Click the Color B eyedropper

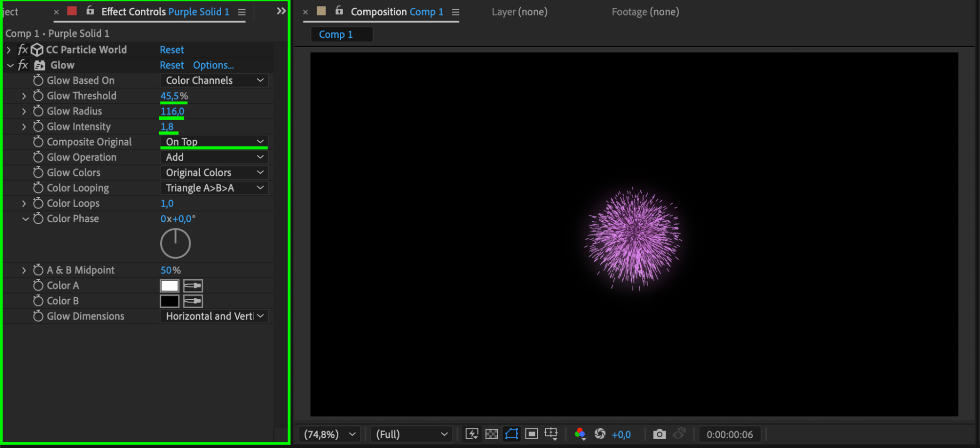[193, 301]
